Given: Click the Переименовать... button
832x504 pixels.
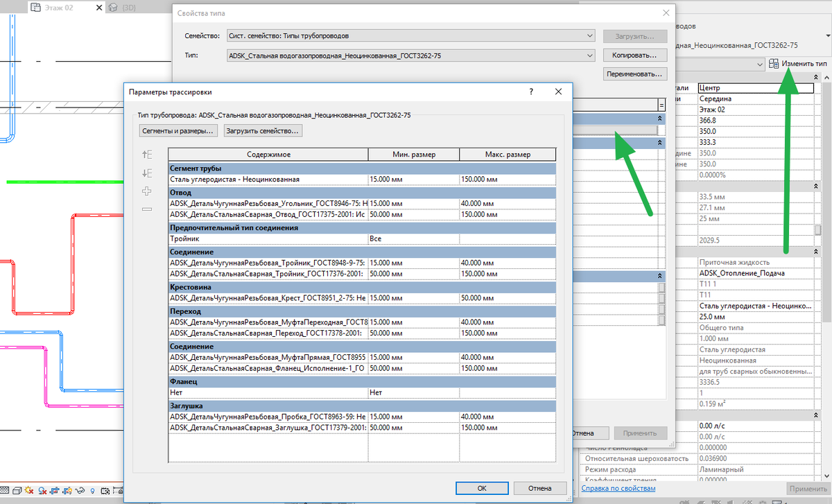Looking at the screenshot, I should [634, 73].
